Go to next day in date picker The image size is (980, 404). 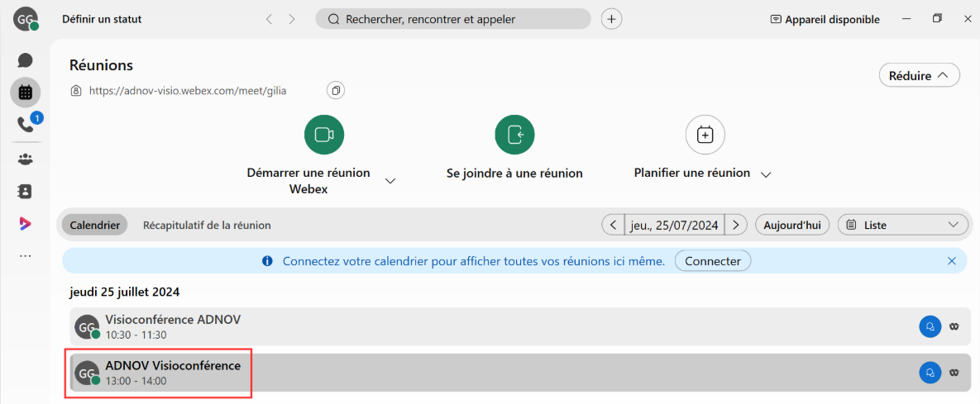(x=736, y=225)
